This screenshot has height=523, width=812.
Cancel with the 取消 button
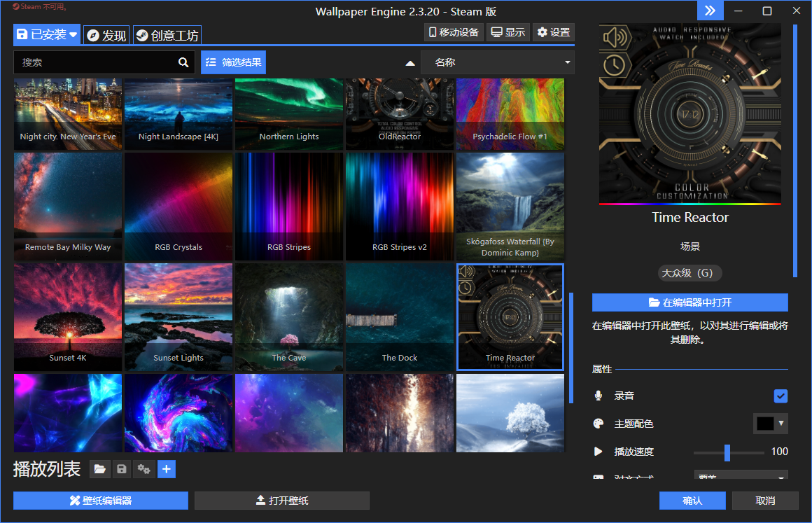(765, 500)
